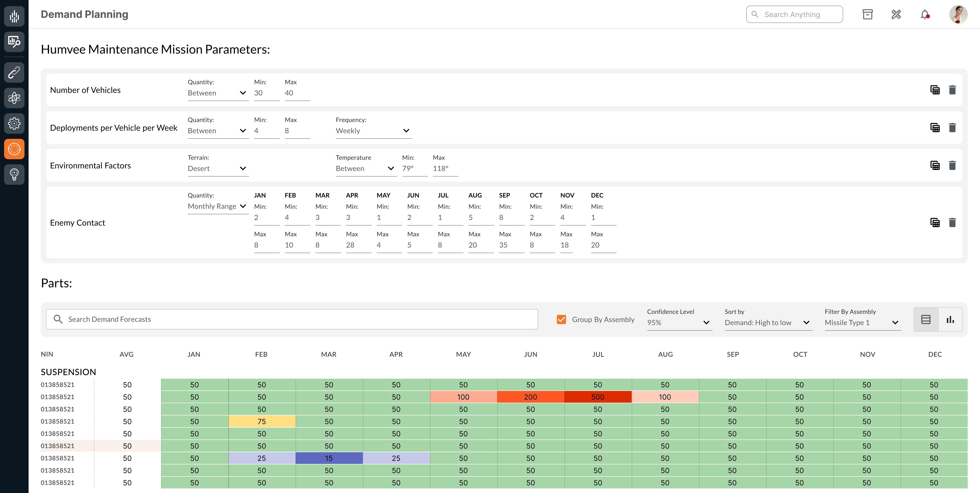Click the red 500 July demand cell

pos(598,397)
